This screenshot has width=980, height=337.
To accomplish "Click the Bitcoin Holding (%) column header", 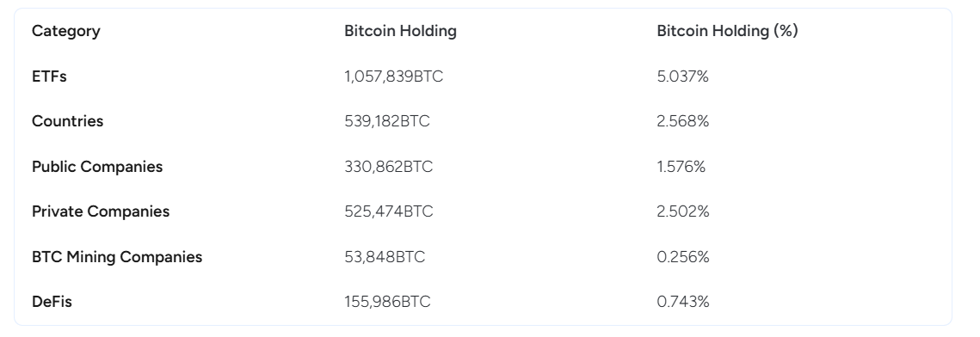I will coord(728,31).
